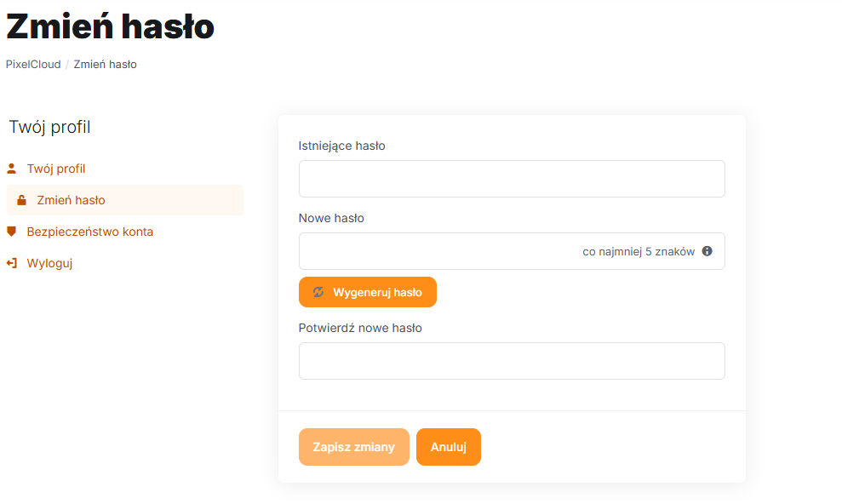Click the padlock icon beside Zmień hasło
The width and height of the screenshot is (842, 504).
pos(22,200)
